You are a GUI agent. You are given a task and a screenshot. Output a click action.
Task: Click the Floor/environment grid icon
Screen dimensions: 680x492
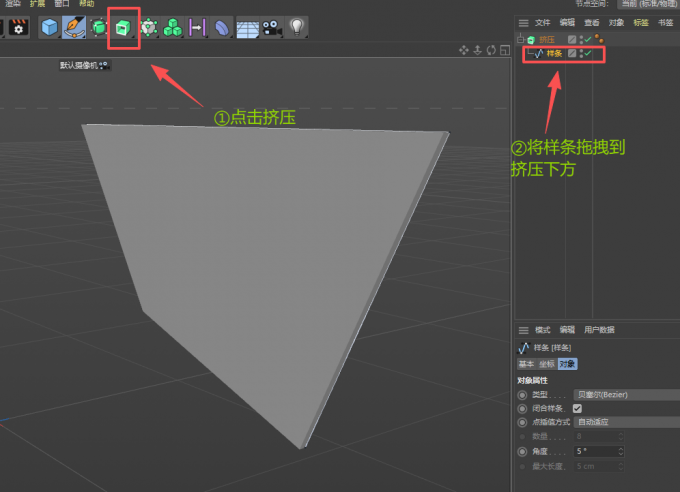[x=247, y=28]
